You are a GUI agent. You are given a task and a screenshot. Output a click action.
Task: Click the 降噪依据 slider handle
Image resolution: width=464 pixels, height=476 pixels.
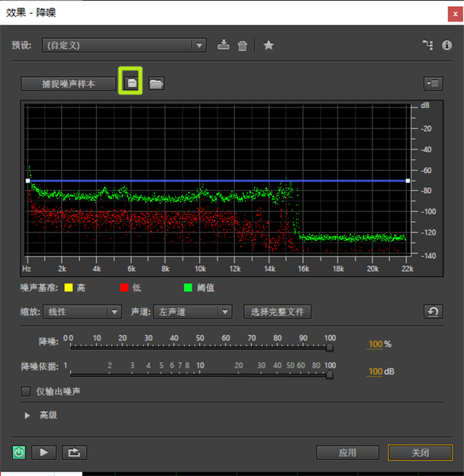pos(330,375)
